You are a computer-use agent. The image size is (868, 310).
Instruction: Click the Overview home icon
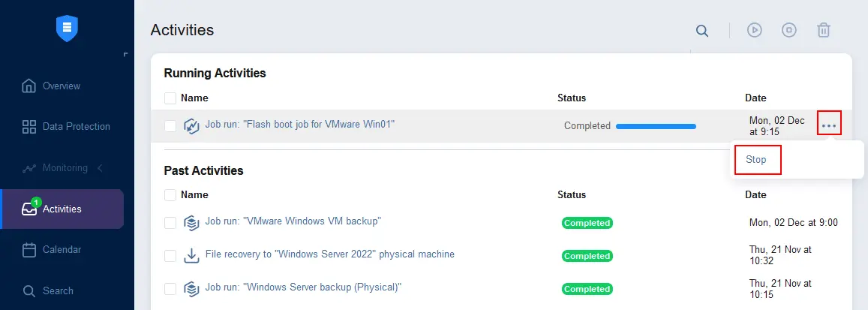coord(29,86)
